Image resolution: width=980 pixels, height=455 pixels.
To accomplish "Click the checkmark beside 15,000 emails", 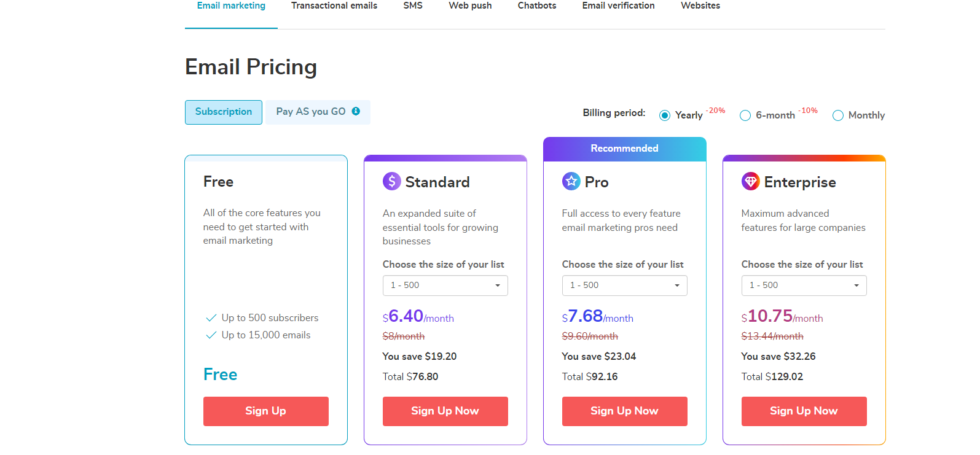I will pyautogui.click(x=211, y=335).
